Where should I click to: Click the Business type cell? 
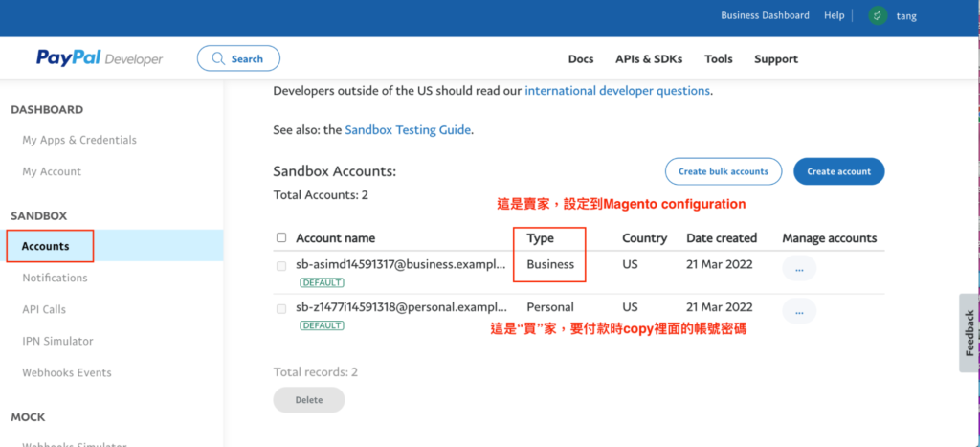click(550, 264)
